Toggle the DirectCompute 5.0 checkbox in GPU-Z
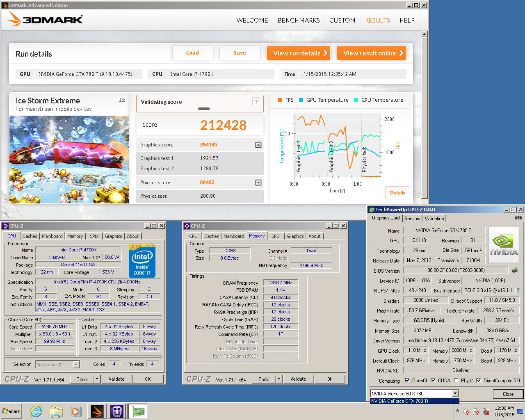 tap(479, 380)
